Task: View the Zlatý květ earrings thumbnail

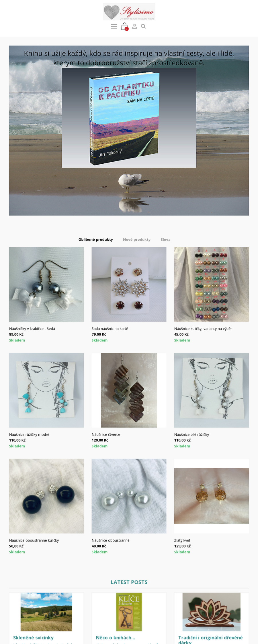Action: click(212, 496)
